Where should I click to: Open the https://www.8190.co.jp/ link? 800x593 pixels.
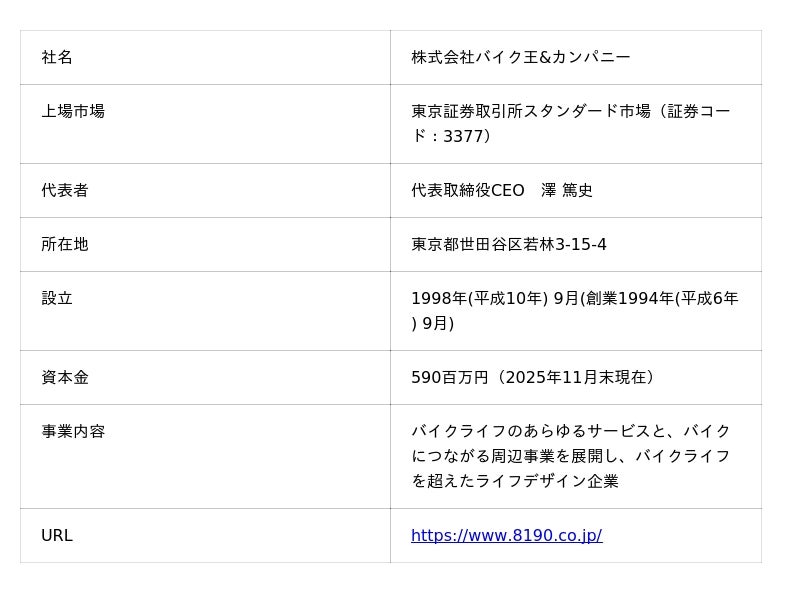(506, 535)
